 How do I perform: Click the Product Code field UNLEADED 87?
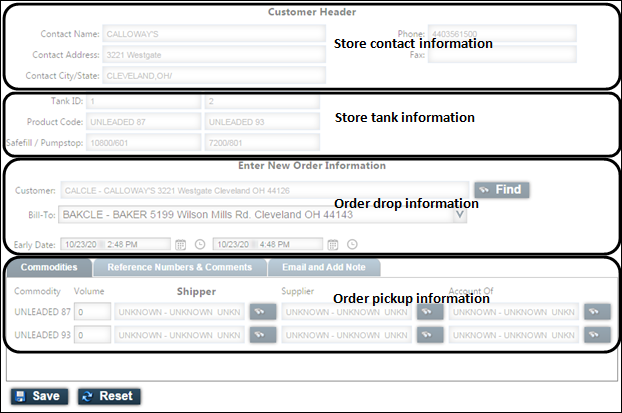tap(144, 122)
